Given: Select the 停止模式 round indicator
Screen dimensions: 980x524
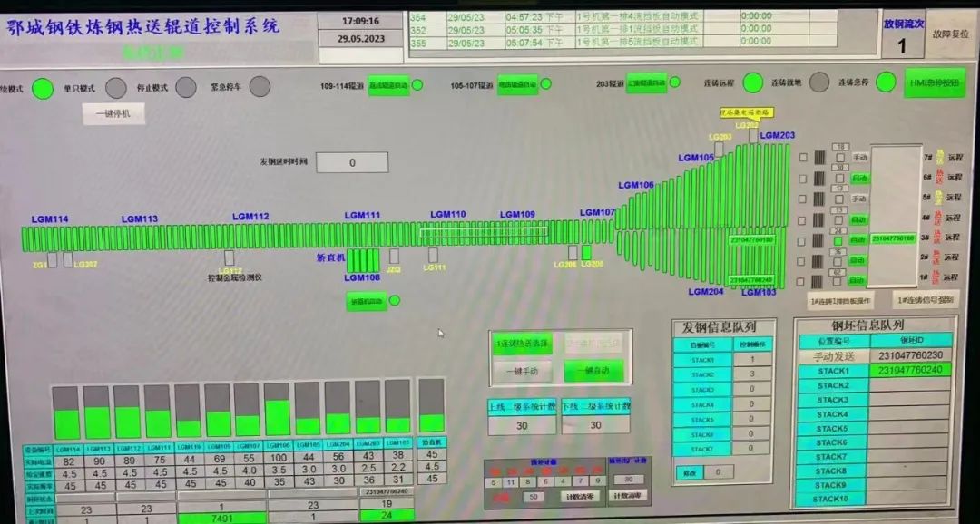Looking at the screenshot, I should coord(186,87).
